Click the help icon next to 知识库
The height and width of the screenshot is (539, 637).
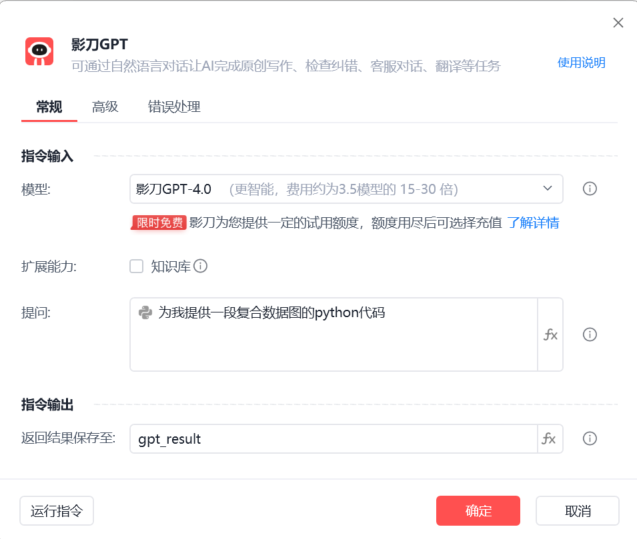(x=200, y=266)
